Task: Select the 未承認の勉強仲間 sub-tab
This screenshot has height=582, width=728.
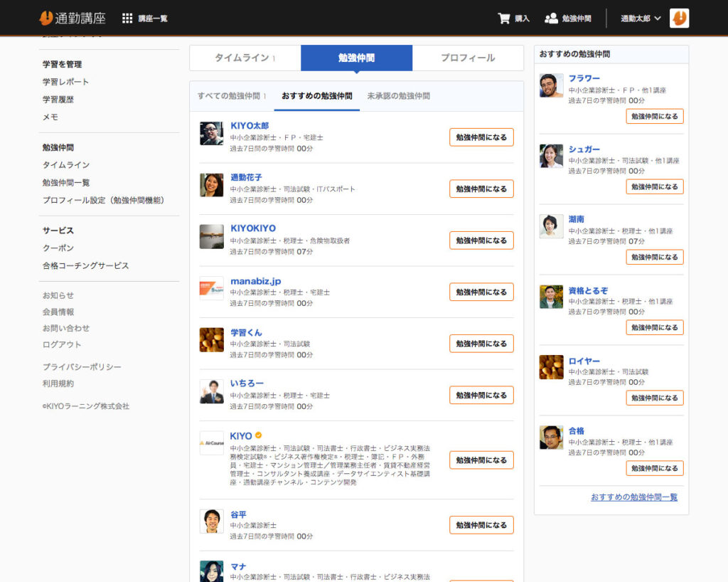Action: [398, 96]
